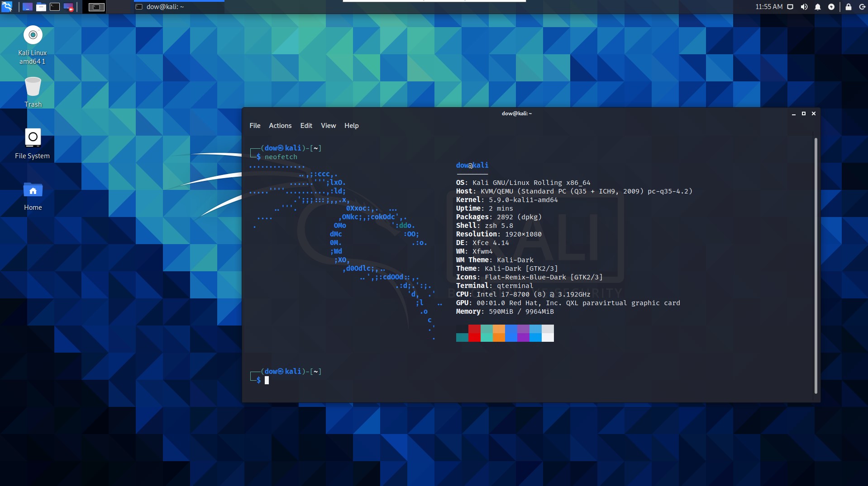868x486 pixels.
Task: Click the screen recorder launcher icon
Action: point(68,7)
